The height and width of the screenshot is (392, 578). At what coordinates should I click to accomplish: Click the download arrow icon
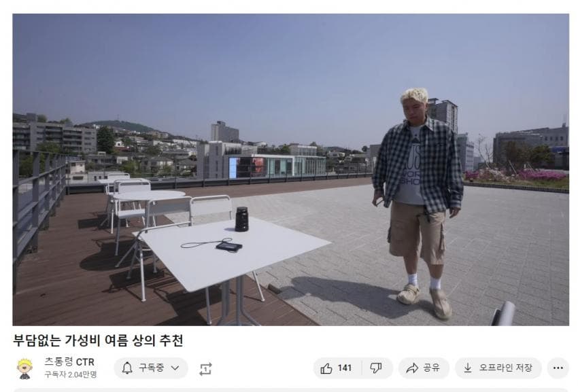(467, 368)
